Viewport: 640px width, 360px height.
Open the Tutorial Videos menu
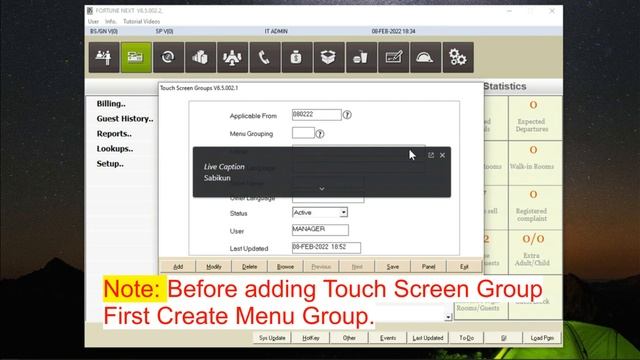coord(142,21)
